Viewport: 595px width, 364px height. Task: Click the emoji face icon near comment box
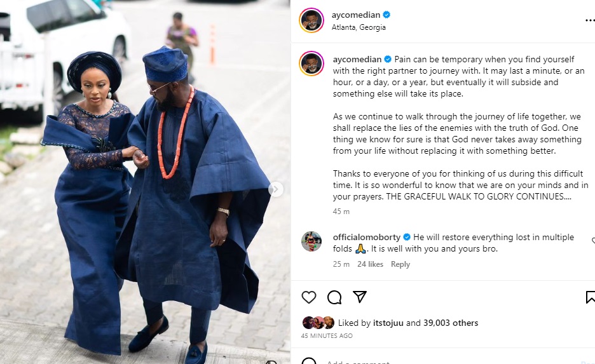pyautogui.click(x=309, y=362)
